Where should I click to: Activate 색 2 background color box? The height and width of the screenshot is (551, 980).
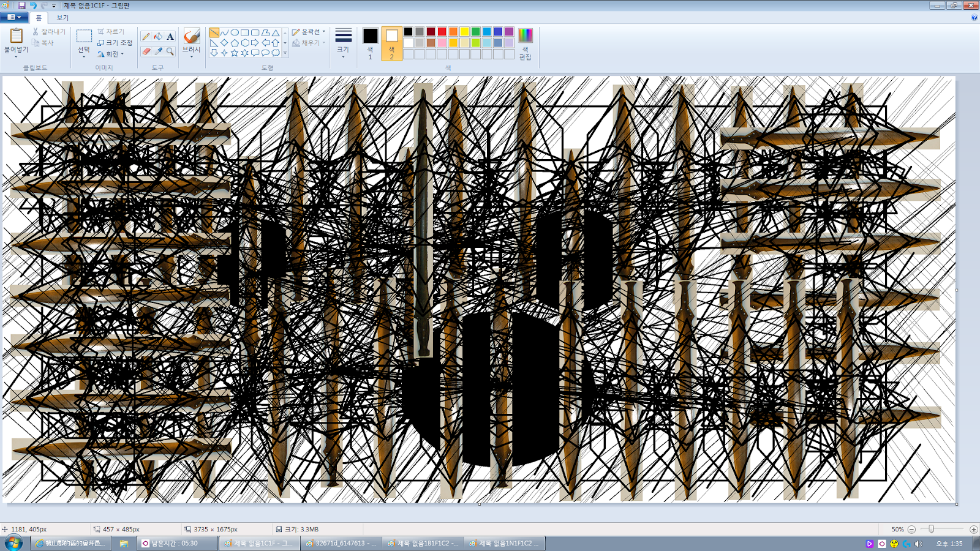(392, 43)
